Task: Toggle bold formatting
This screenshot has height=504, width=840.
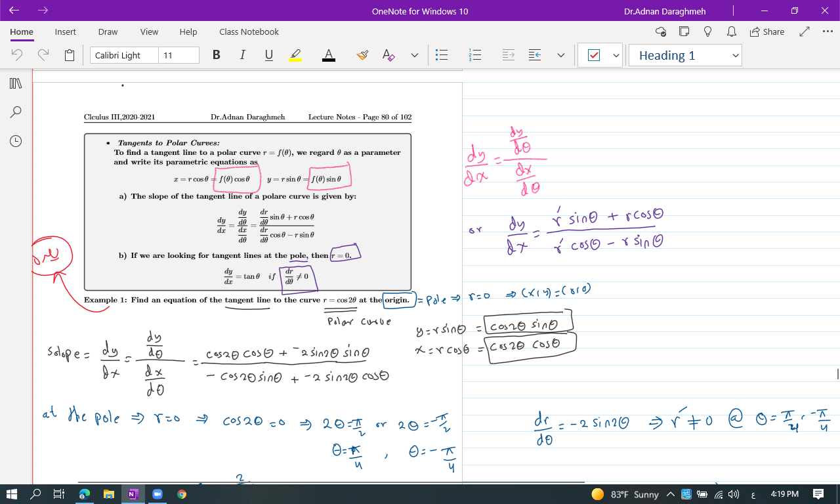Action: coord(216,55)
